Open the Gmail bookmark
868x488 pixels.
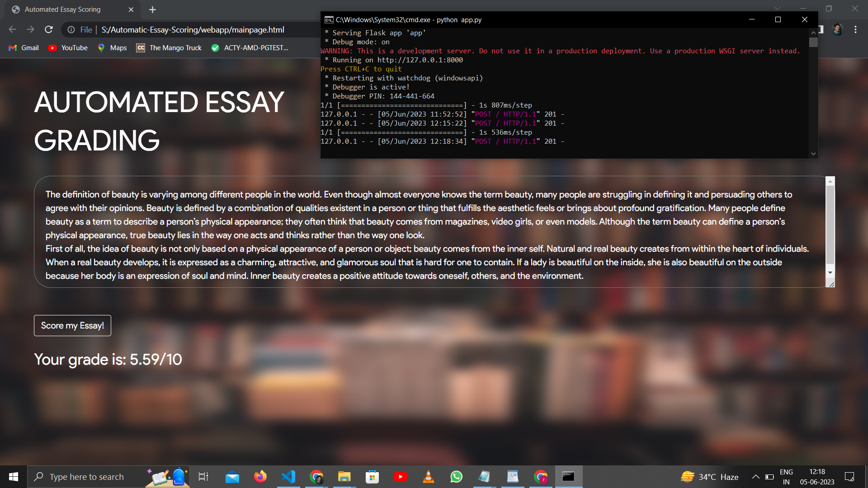click(23, 47)
